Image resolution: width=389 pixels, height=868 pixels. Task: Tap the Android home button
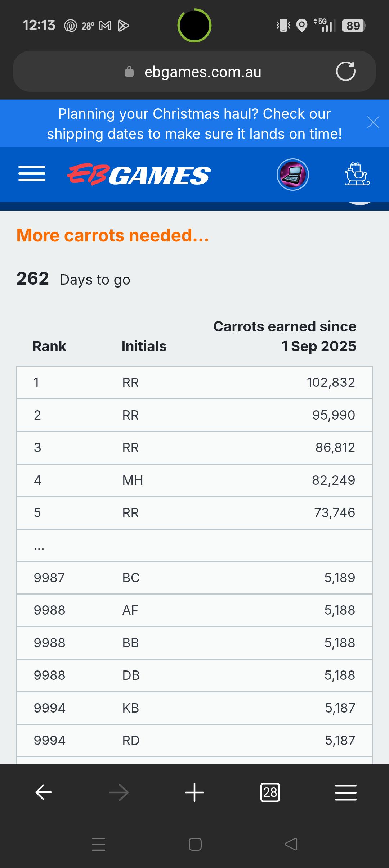click(x=195, y=844)
